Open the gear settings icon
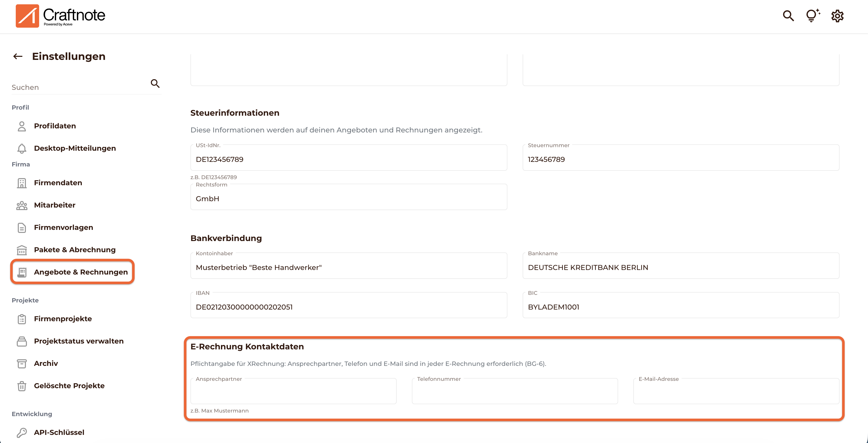 tap(837, 16)
